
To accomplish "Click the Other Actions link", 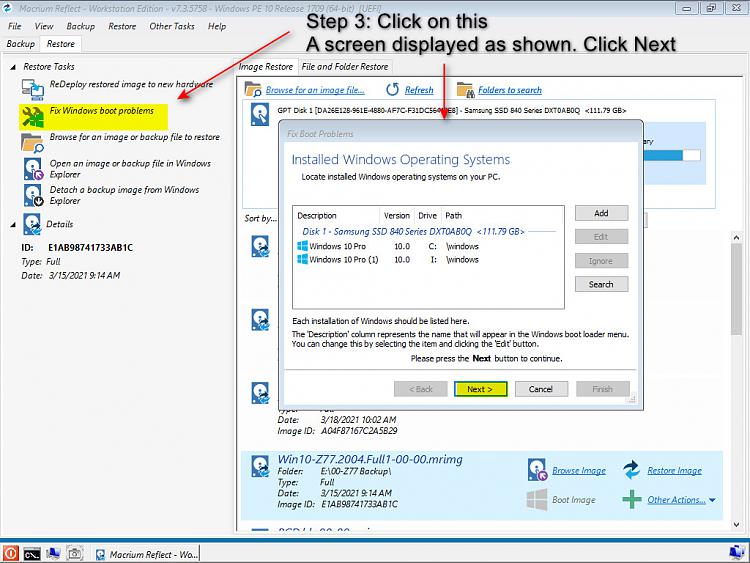I will tap(676, 500).
